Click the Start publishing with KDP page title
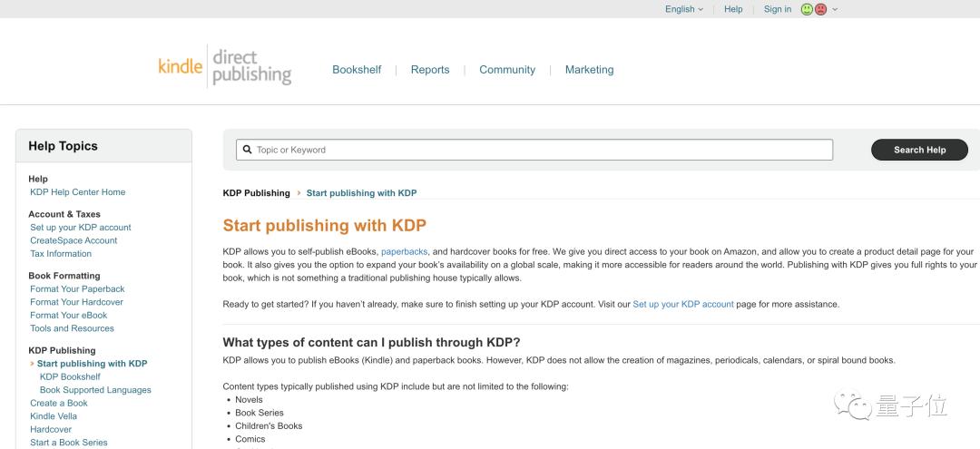 tap(324, 226)
